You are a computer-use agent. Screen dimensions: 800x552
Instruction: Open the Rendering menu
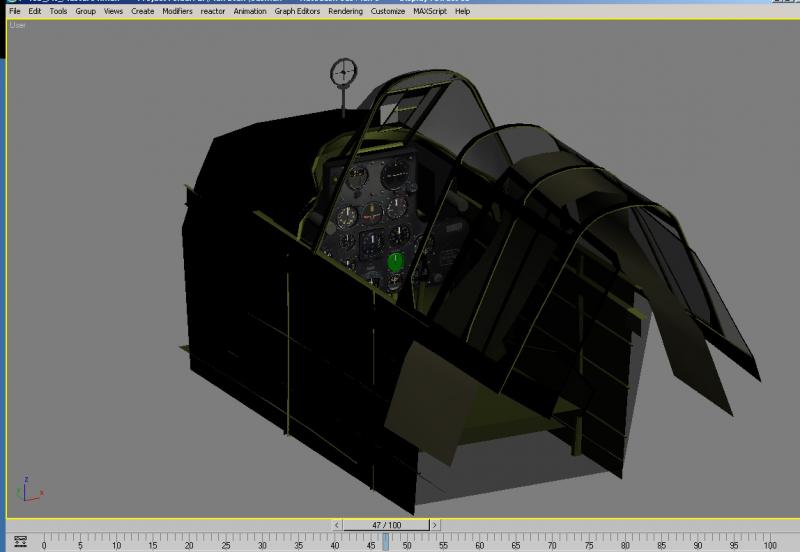(345, 11)
